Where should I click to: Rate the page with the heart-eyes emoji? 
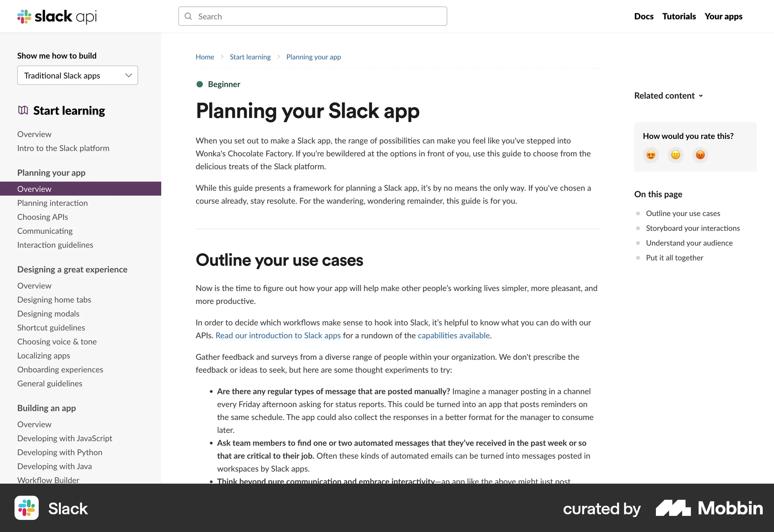pyautogui.click(x=650, y=154)
